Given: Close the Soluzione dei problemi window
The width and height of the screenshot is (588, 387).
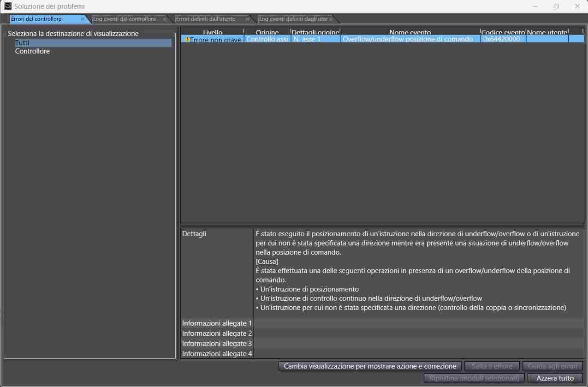Looking at the screenshot, I should point(577,6).
